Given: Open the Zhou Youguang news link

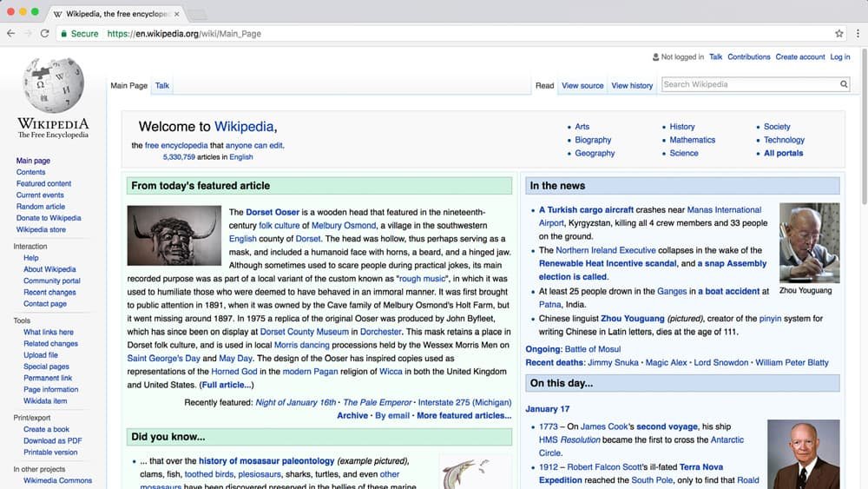Looking at the screenshot, I should click(632, 319).
